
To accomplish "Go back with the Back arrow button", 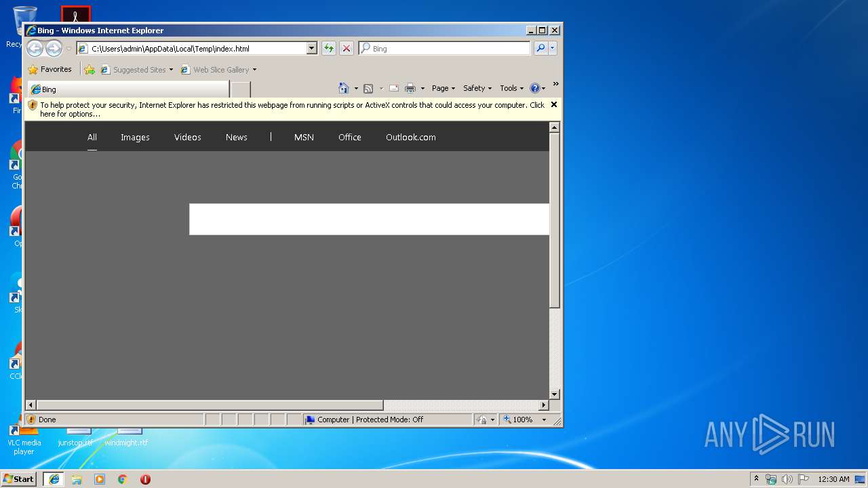I will tap(35, 48).
